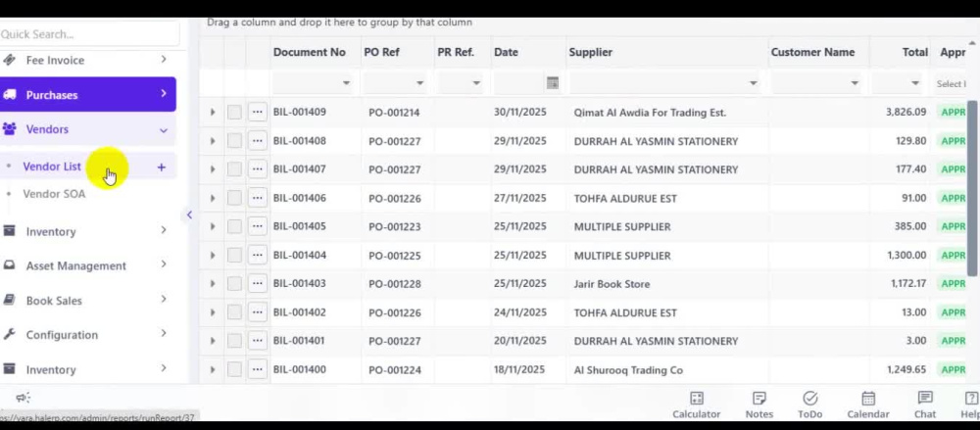
Task: Sort by the Supplier column header
Action: click(590, 53)
